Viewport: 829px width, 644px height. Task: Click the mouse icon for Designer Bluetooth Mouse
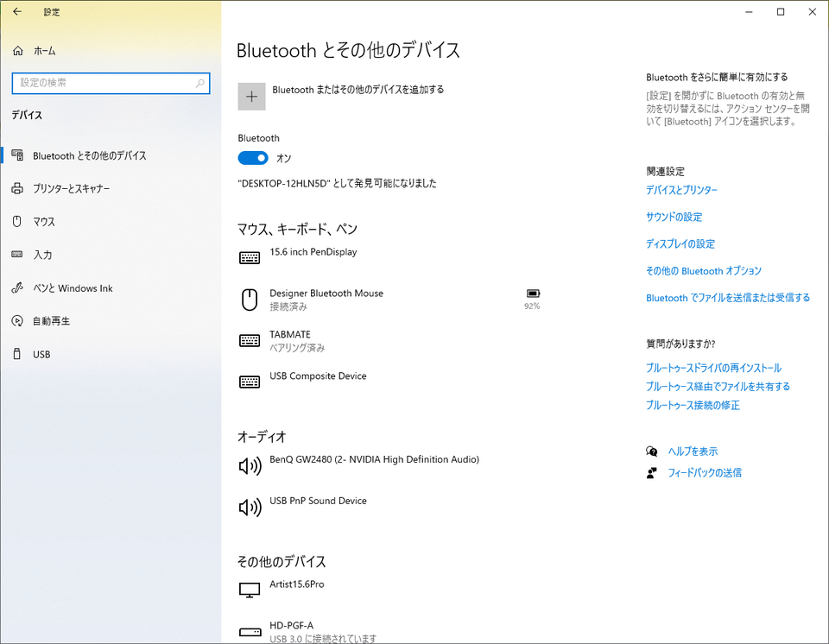(250, 300)
